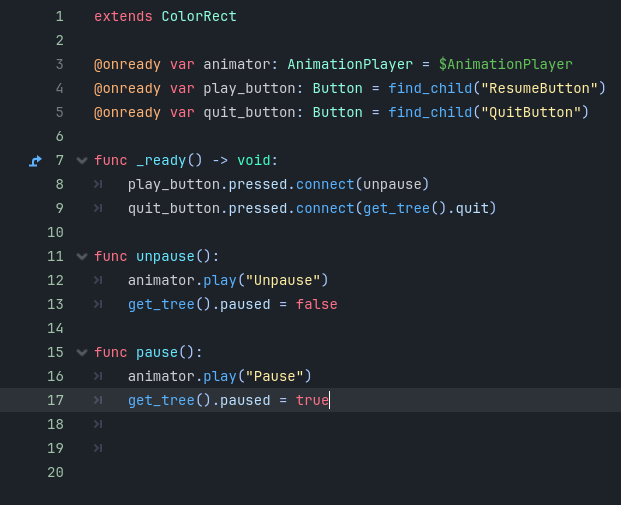Click 'play' method on line 16
Image resolution: width=621 pixels, height=505 pixels.
point(220,376)
